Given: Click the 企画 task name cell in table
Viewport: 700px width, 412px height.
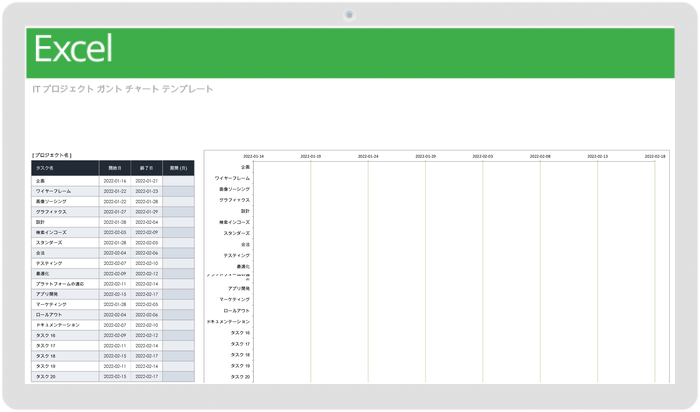Looking at the screenshot, I should 65,181.
